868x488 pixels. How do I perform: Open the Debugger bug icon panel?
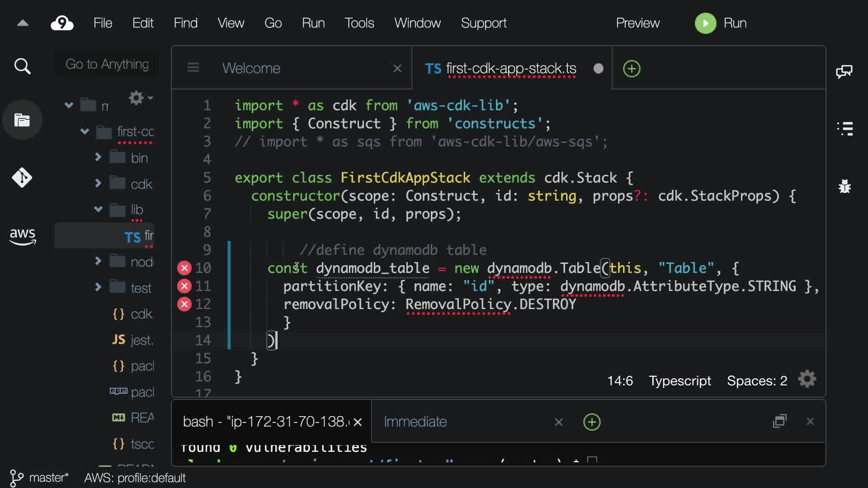pyautogui.click(x=844, y=186)
